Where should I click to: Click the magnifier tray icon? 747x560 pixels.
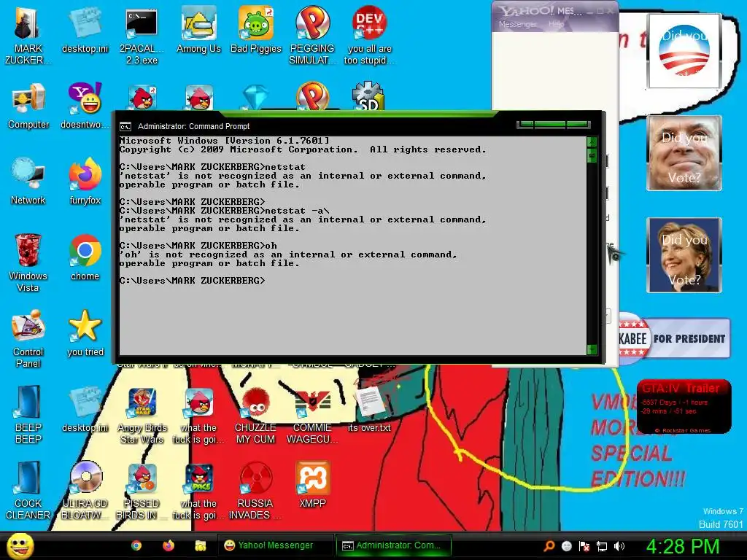tap(549, 546)
